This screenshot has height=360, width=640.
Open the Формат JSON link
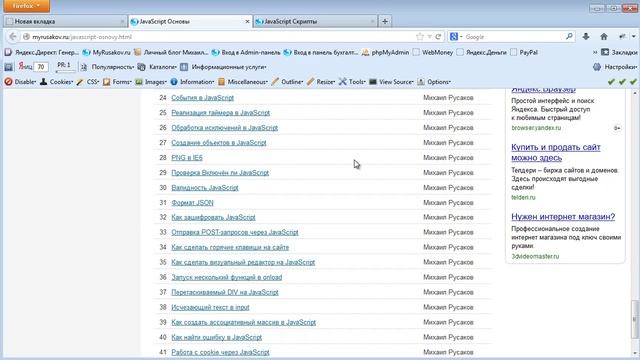tap(192, 202)
